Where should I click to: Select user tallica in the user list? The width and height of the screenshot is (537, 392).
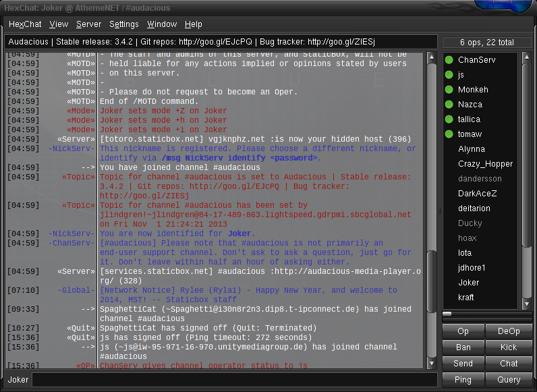pos(480,119)
